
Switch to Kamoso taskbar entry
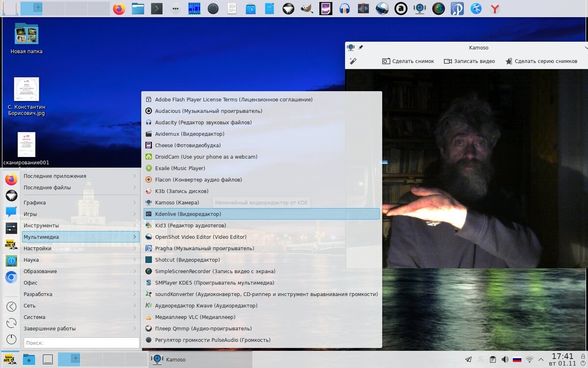tap(200, 359)
